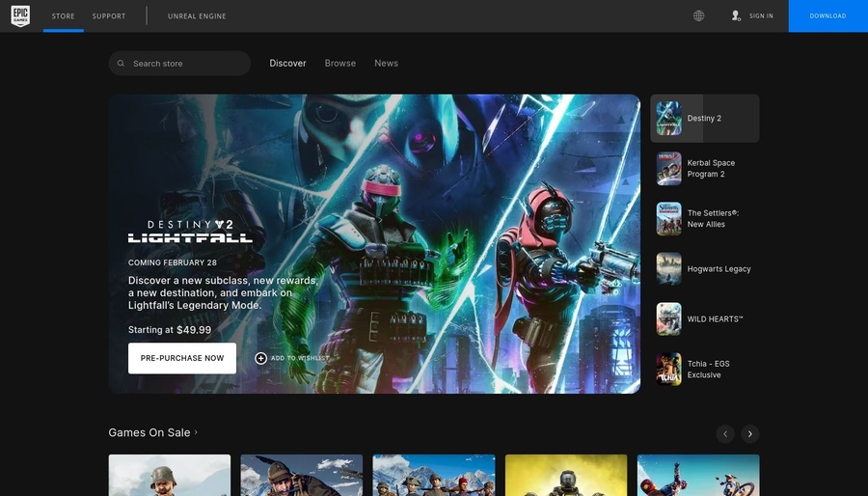The width and height of the screenshot is (868, 496).
Task: Go to the Support menu
Action: [109, 16]
